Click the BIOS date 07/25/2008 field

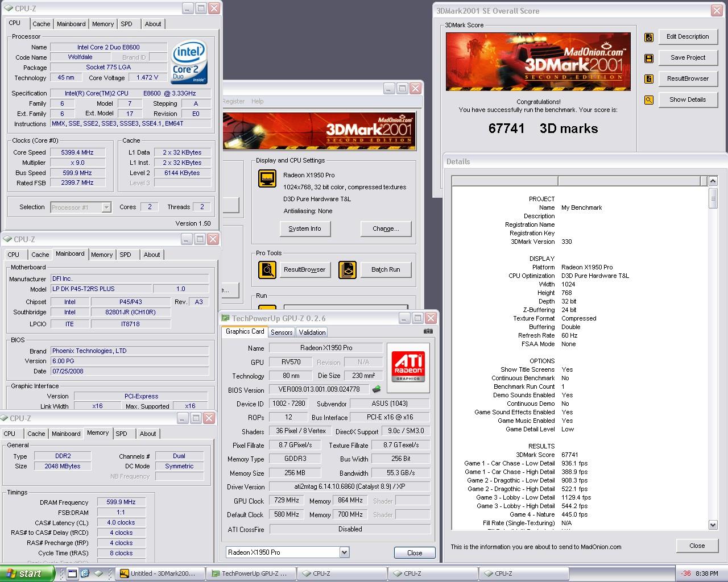(130, 371)
